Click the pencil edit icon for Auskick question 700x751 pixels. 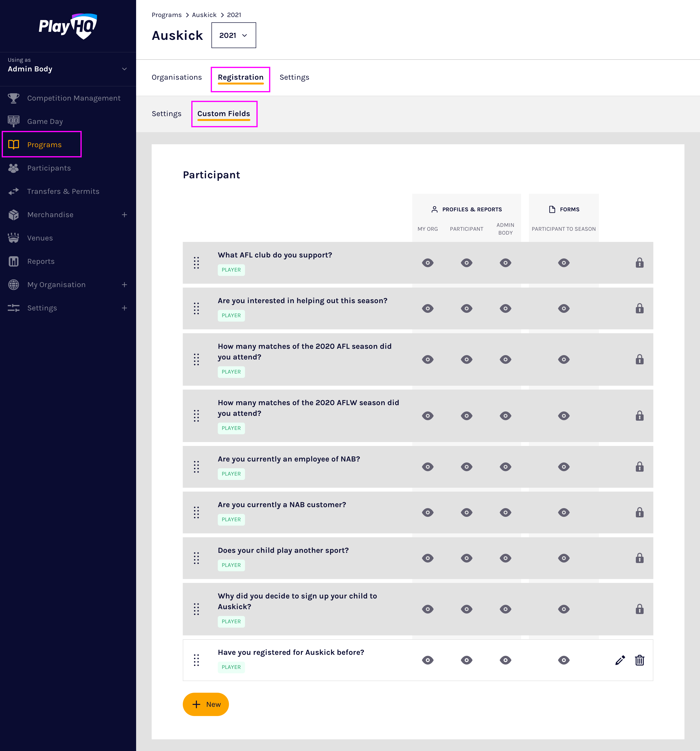(620, 660)
